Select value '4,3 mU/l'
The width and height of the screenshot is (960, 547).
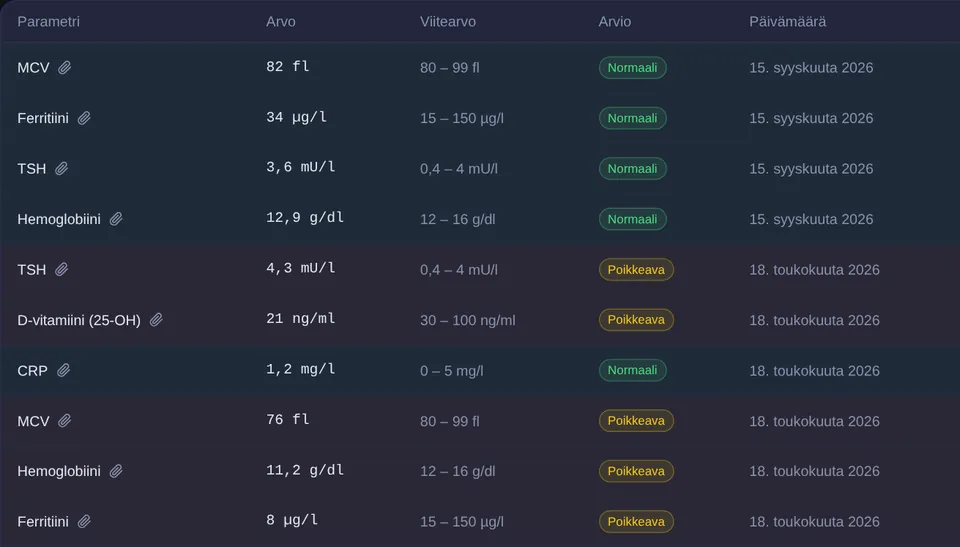pos(301,268)
